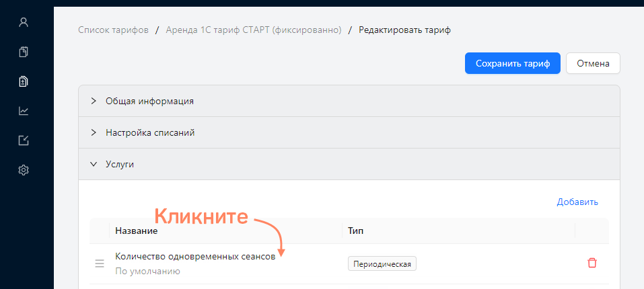Screen dimensions: 644x289
Task: Click the Периодическая type tag
Action: pos(382,263)
